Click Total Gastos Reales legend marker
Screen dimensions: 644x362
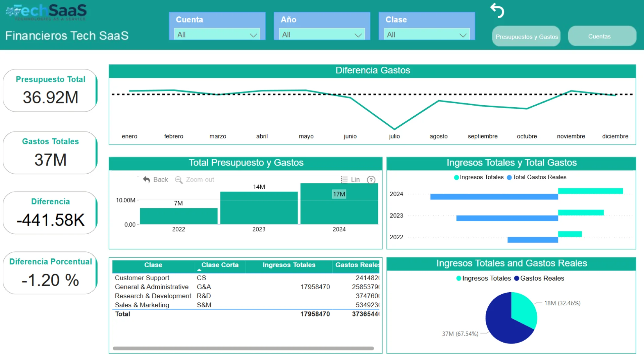tap(509, 177)
